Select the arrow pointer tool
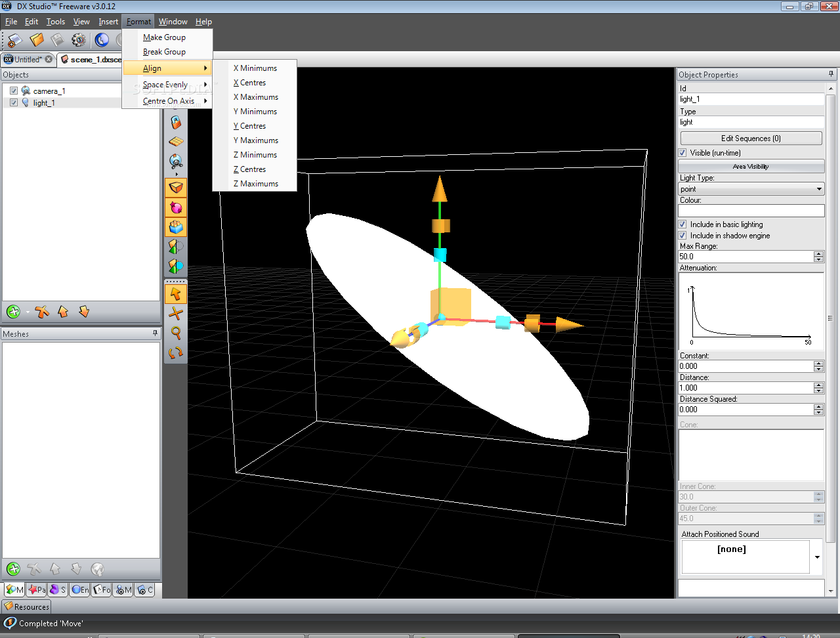 tap(176, 294)
